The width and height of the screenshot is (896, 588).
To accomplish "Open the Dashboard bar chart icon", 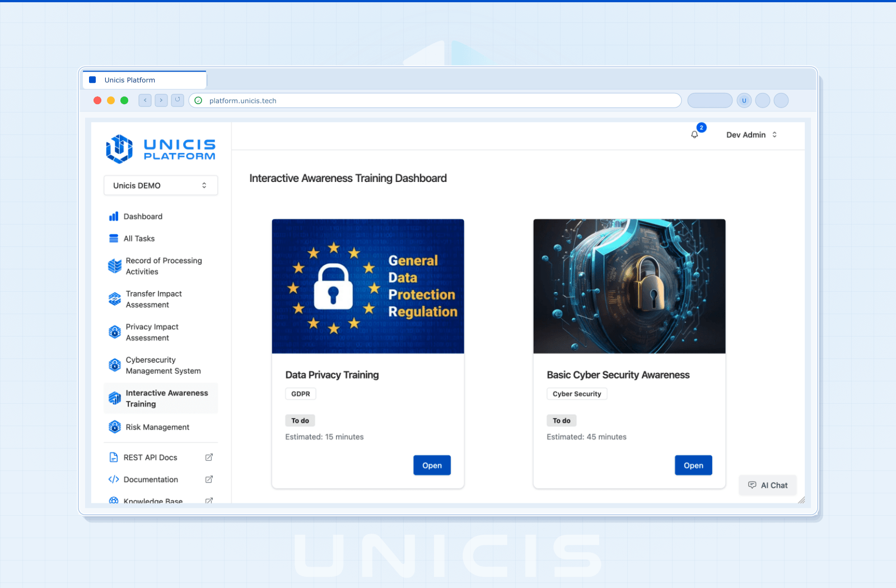I will 114,216.
